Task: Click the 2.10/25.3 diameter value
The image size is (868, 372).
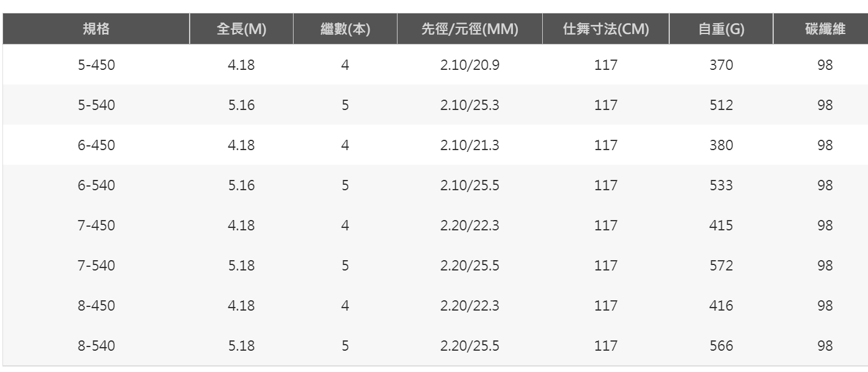Action: [x=470, y=105]
